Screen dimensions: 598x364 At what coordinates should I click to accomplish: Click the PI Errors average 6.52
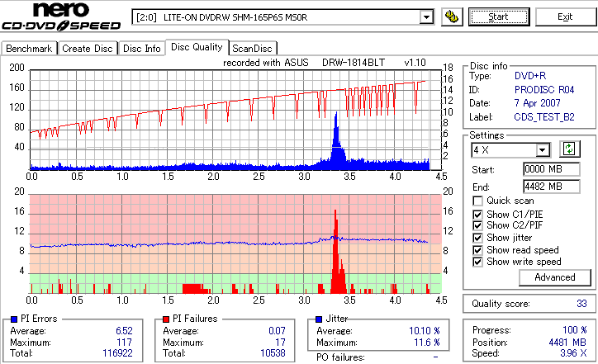pyautogui.click(x=124, y=331)
